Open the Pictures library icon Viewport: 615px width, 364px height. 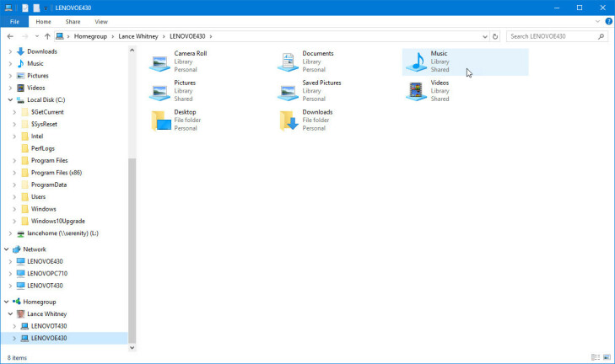[159, 92]
